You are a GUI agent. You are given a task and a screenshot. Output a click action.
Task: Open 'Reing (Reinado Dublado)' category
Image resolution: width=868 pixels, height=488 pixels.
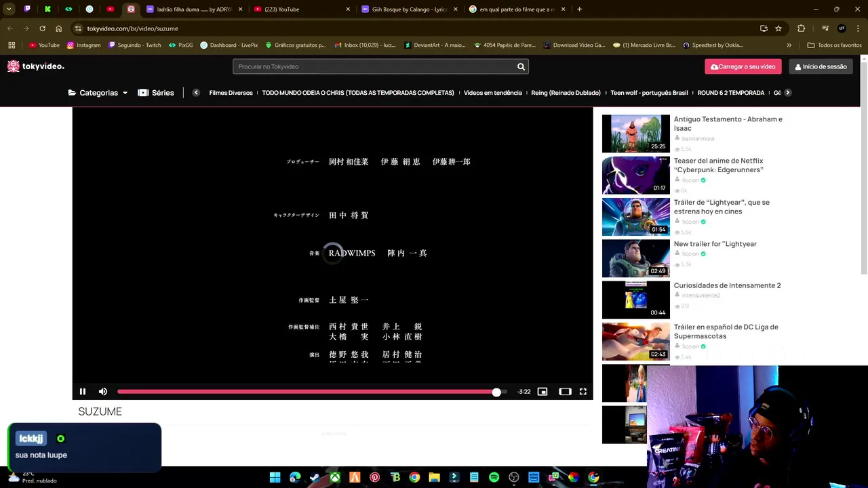point(566,93)
